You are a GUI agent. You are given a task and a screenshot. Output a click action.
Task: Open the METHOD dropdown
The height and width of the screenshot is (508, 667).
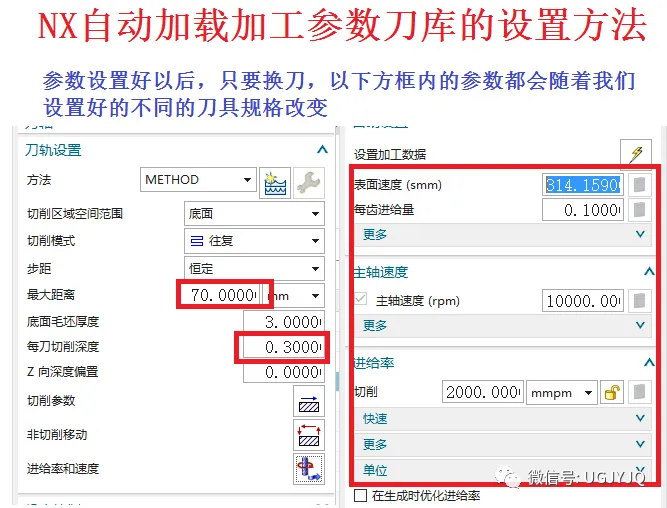pyautogui.click(x=198, y=180)
